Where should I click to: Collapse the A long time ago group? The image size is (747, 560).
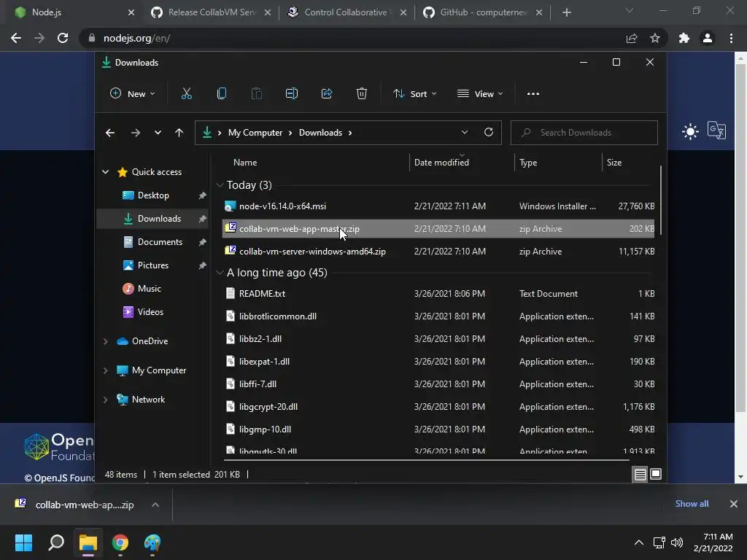[220, 273]
